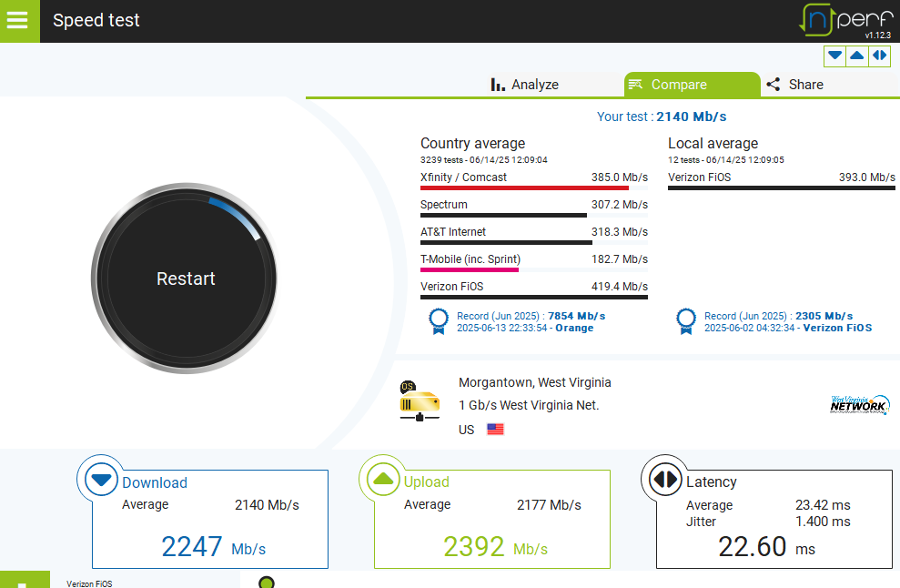Click the Spectrum row
Screen dimensions: 900x588
click(x=534, y=208)
